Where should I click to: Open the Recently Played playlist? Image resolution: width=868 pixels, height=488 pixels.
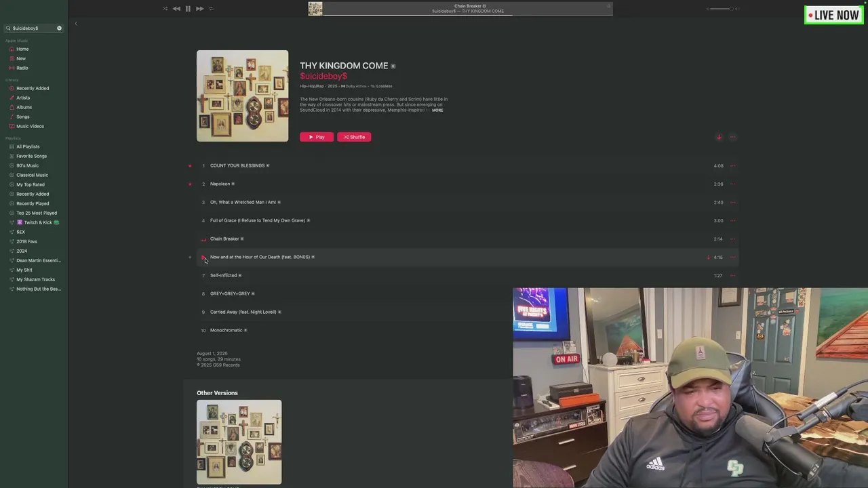[34, 203]
